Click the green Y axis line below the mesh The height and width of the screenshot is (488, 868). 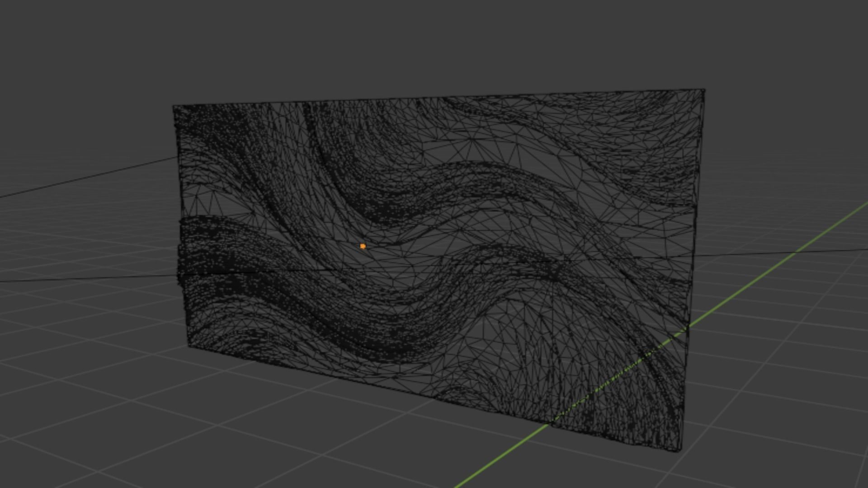pos(502,456)
